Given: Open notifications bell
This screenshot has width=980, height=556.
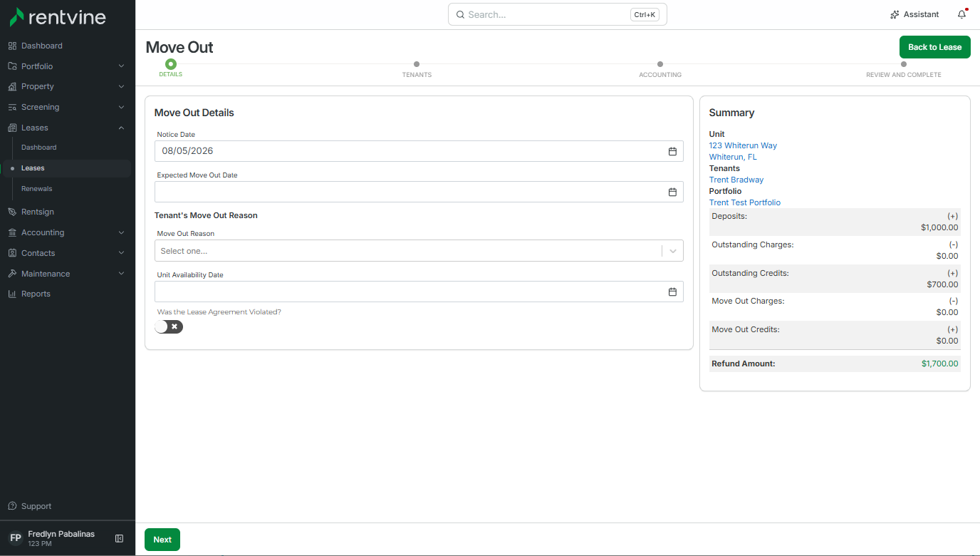Looking at the screenshot, I should coord(962,14).
